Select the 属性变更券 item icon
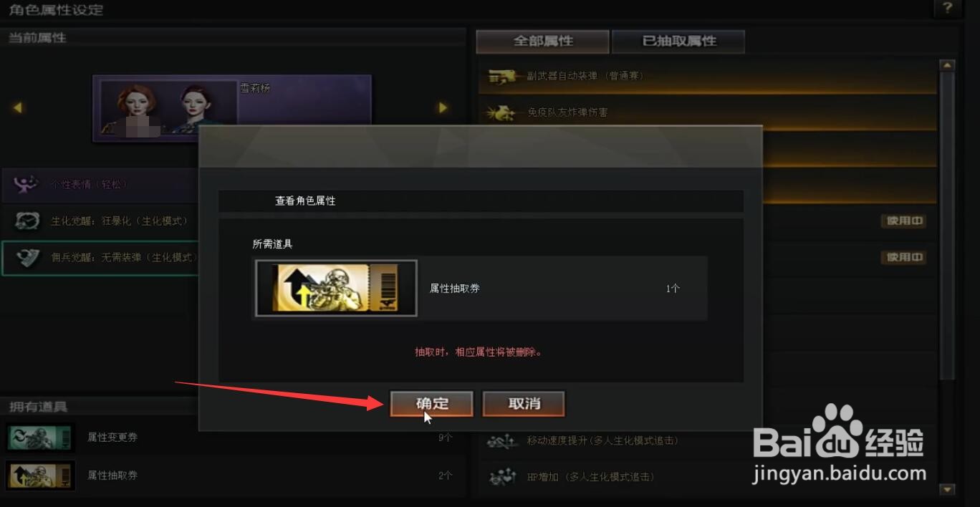This screenshot has height=507, width=980. click(40, 437)
